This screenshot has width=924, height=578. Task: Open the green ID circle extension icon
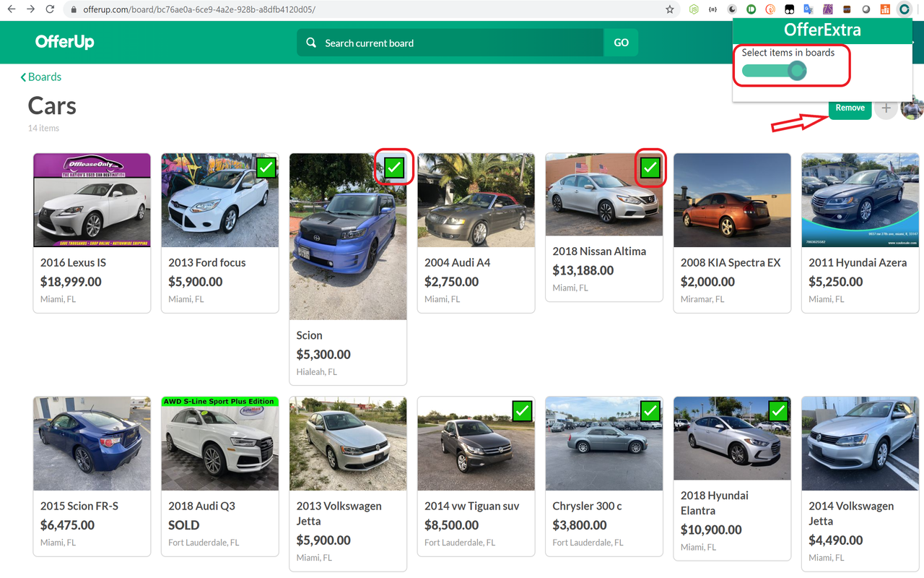click(751, 9)
